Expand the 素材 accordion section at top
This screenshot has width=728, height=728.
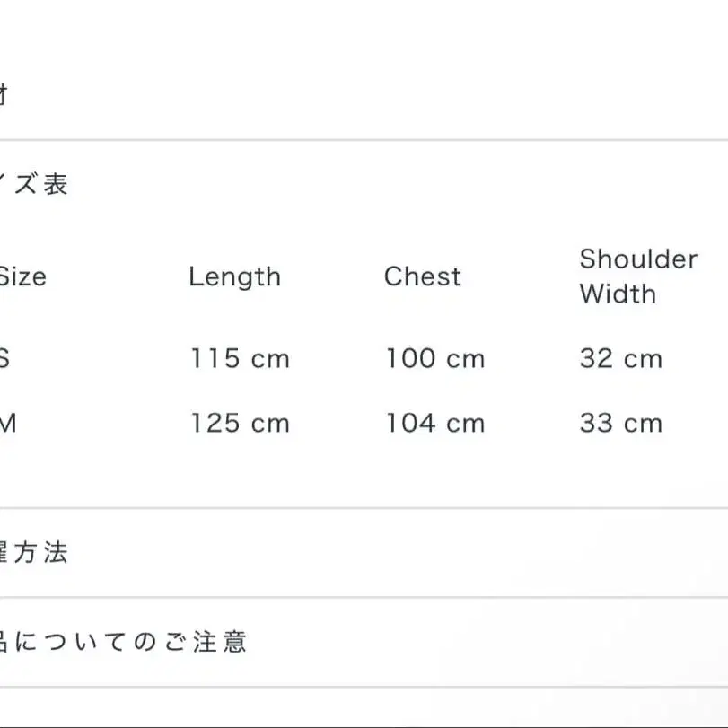(x=364, y=94)
